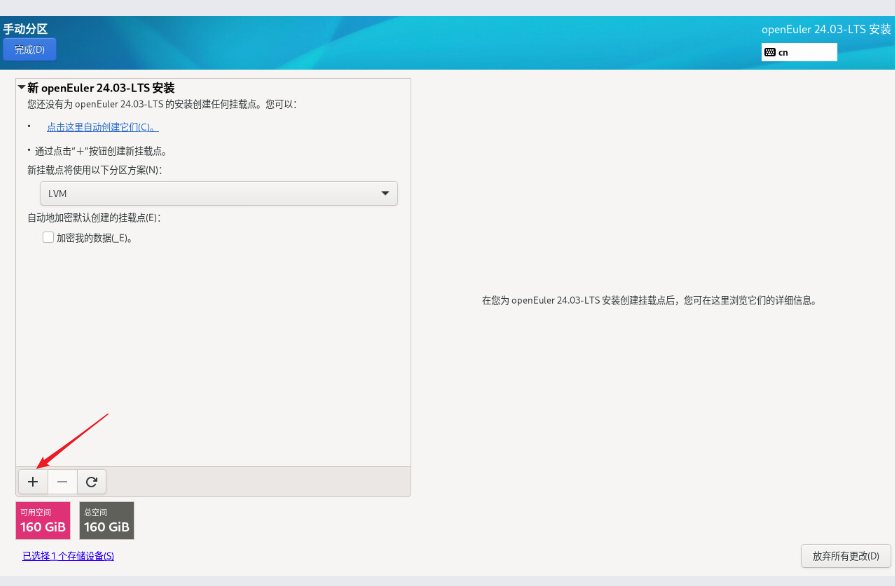Screen dimensions: 895x586
Task: Enable the 加密我的数据 checkbox
Action: [x=49, y=237]
